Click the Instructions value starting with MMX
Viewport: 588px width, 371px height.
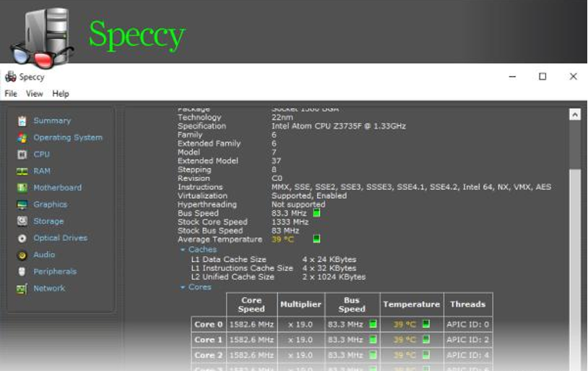pos(411,187)
